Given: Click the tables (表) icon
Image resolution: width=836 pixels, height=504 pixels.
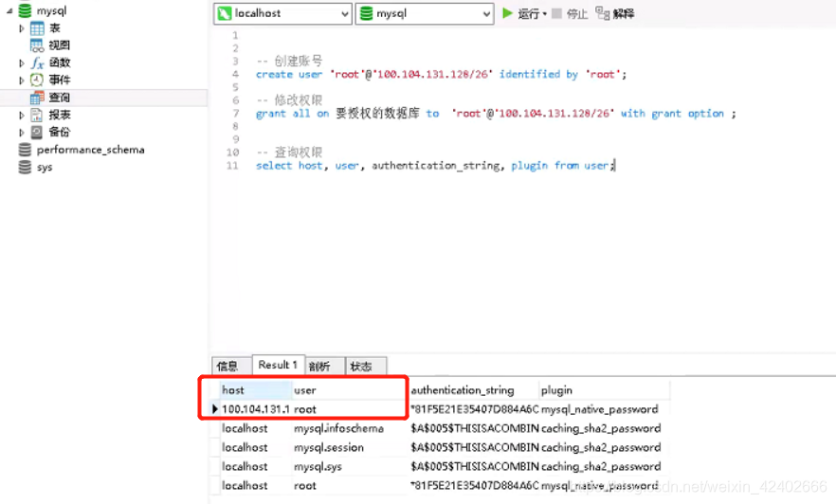Looking at the screenshot, I should 37,28.
